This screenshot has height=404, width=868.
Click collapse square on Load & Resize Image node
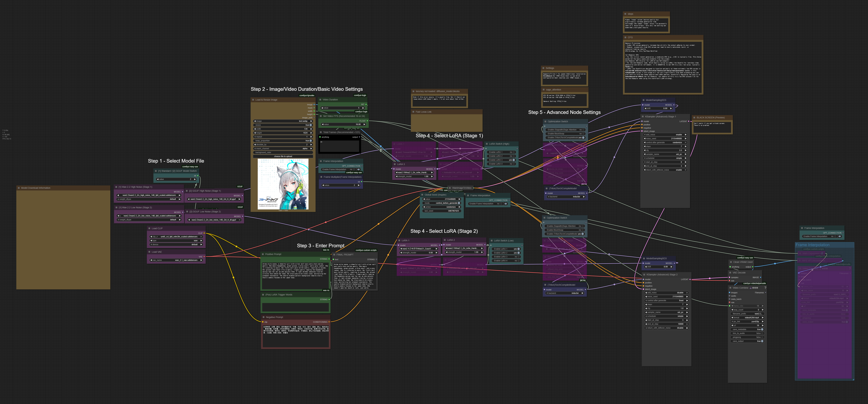pyautogui.click(x=253, y=100)
